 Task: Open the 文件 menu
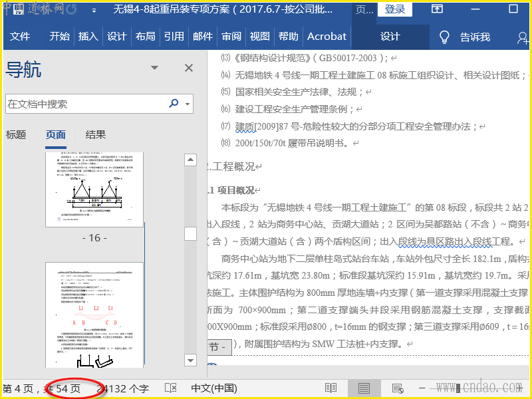[20, 37]
